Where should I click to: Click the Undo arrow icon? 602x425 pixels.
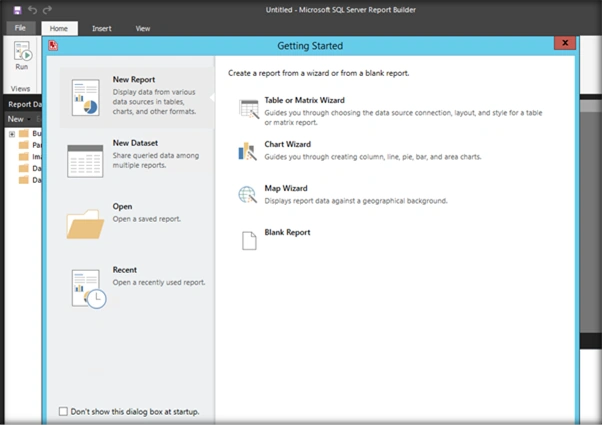32,10
